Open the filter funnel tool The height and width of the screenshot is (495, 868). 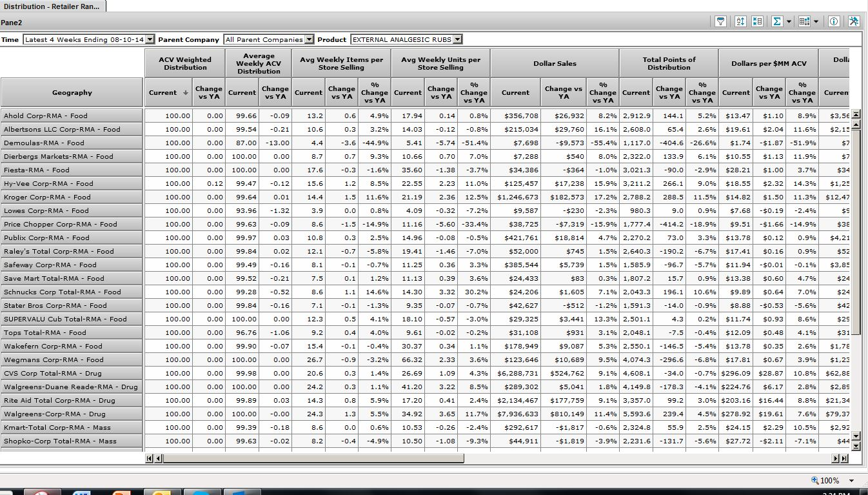[x=720, y=21]
